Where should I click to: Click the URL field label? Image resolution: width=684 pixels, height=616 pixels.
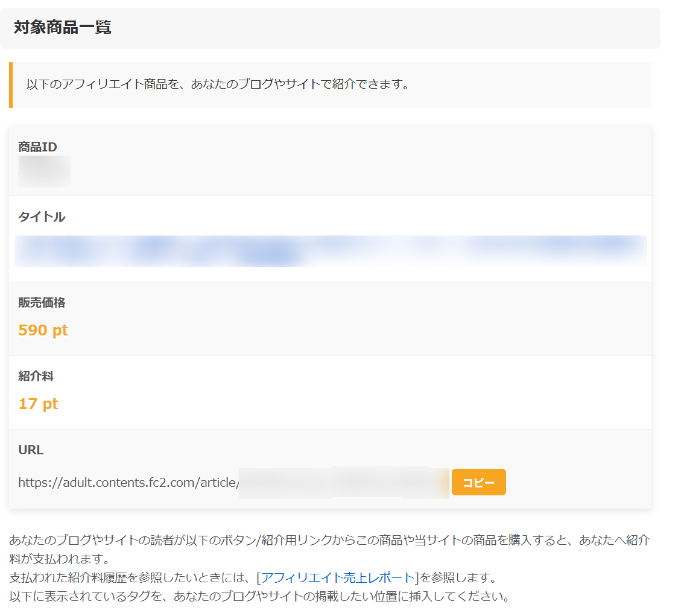point(31,450)
